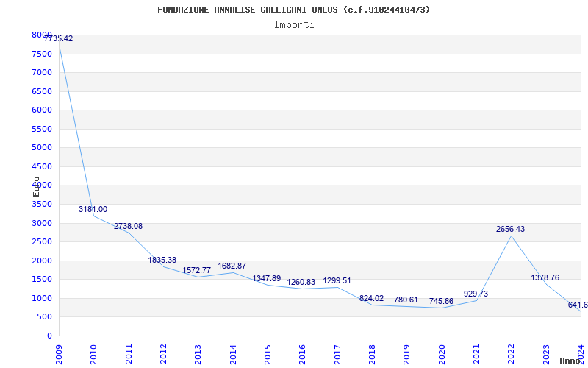The image size is (588, 368).
Task: Click the x-axis year 2018
Action: tap(372, 355)
